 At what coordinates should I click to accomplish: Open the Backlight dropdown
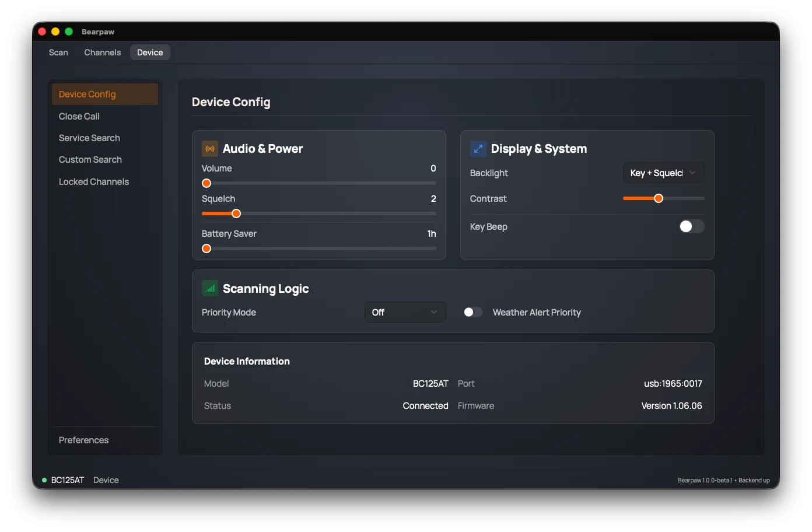pyautogui.click(x=664, y=173)
